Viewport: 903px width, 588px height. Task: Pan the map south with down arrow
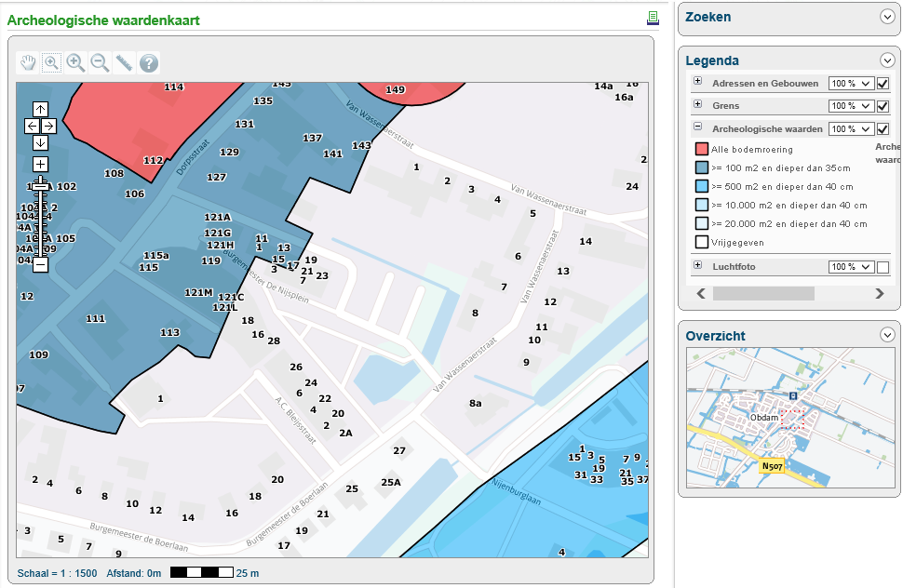pyautogui.click(x=40, y=142)
